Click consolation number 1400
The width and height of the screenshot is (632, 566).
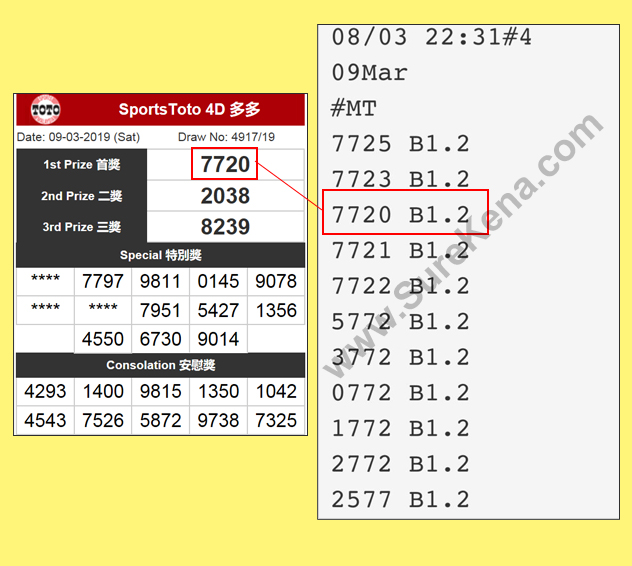click(x=103, y=391)
